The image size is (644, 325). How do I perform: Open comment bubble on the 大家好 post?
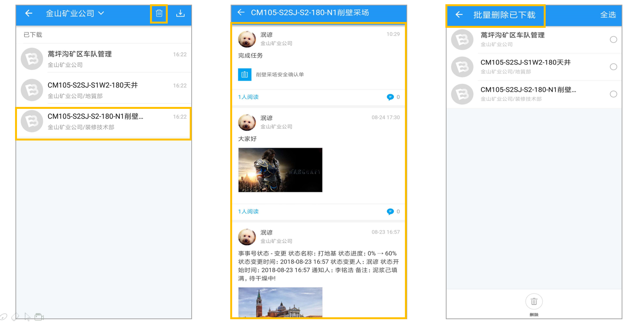390,212
